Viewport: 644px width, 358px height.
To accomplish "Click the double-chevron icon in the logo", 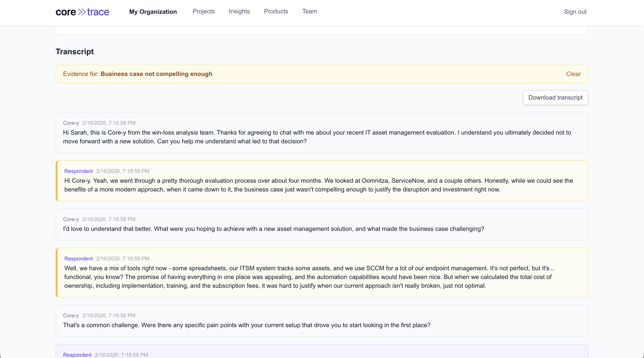I will click(81, 12).
